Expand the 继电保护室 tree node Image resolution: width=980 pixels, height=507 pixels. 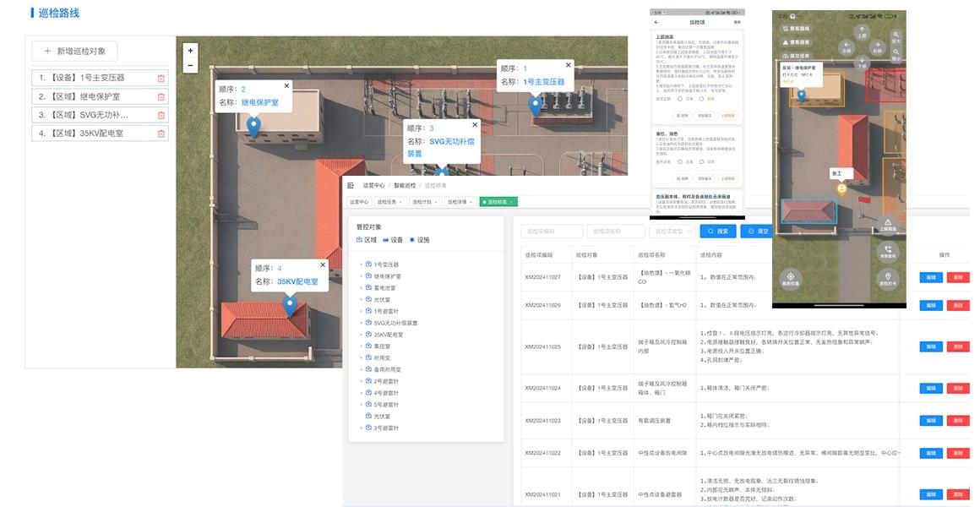[x=362, y=276]
